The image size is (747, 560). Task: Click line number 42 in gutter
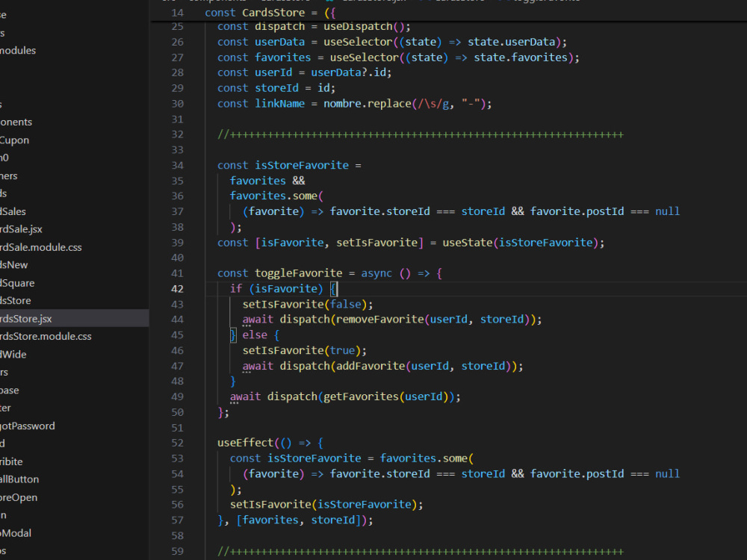pyautogui.click(x=177, y=288)
